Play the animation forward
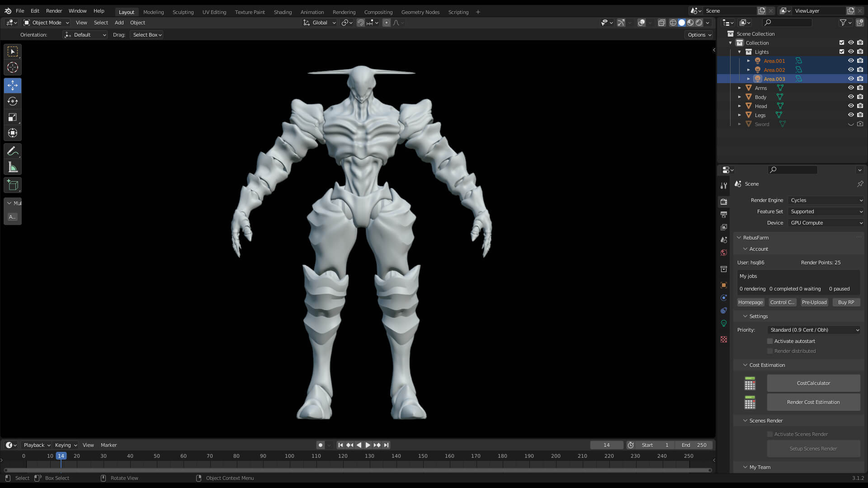The height and width of the screenshot is (488, 868). [368, 445]
